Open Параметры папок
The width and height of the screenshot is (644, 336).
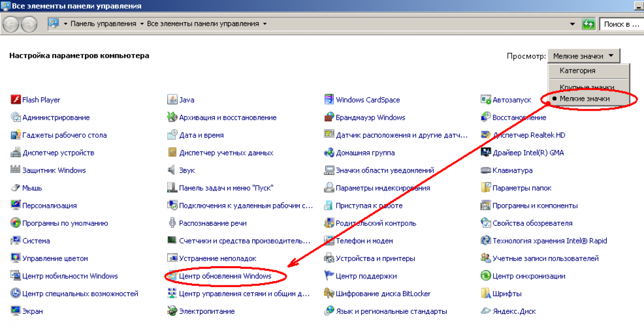point(522,188)
